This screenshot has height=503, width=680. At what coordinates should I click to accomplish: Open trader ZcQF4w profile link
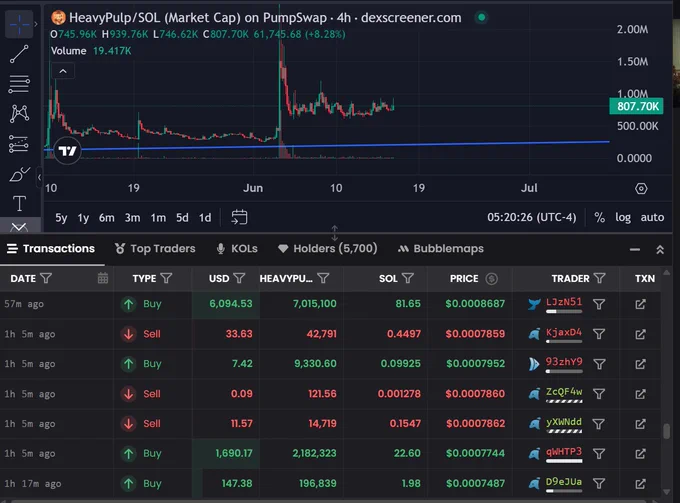[x=564, y=392]
